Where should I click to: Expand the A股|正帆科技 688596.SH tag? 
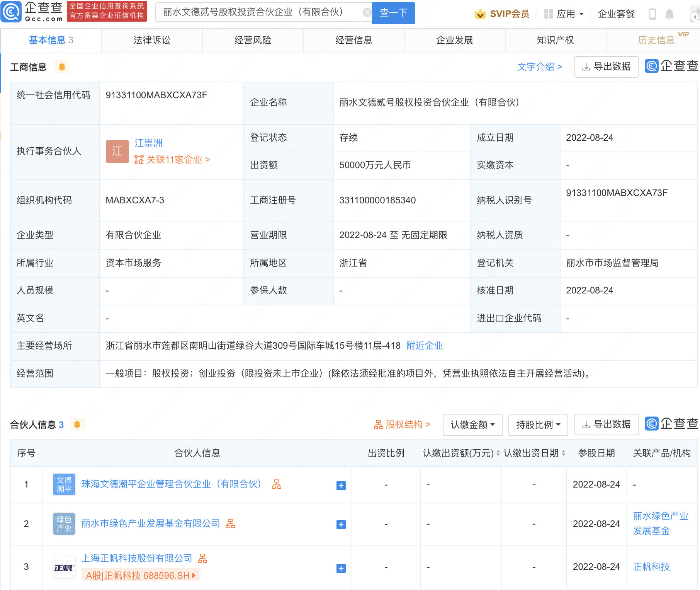(x=141, y=575)
